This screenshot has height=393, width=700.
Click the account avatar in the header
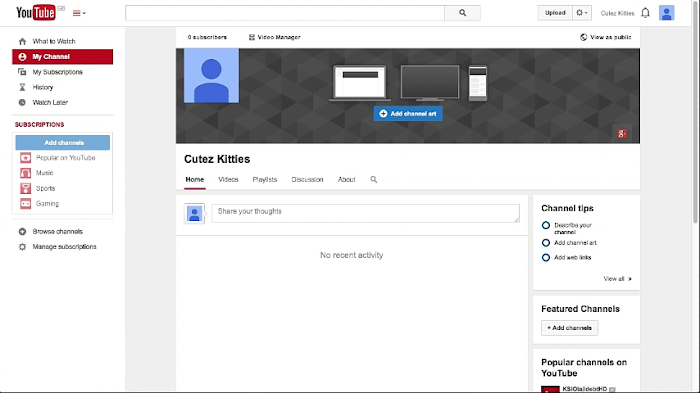click(x=667, y=13)
